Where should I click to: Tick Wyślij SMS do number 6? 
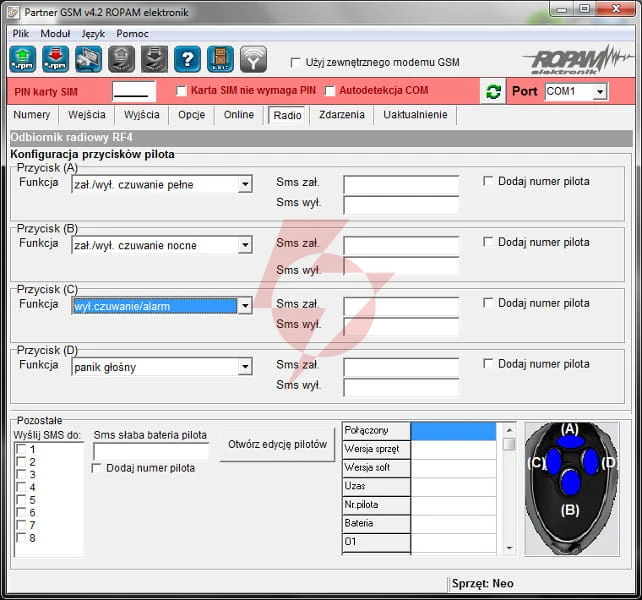pyautogui.click(x=20, y=513)
